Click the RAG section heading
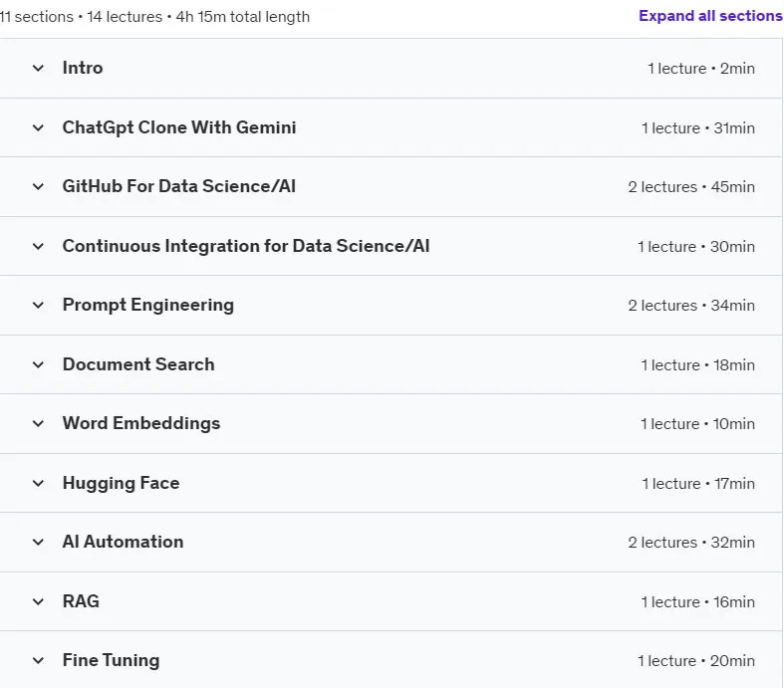Image resolution: width=784 pixels, height=688 pixels. 81,601
